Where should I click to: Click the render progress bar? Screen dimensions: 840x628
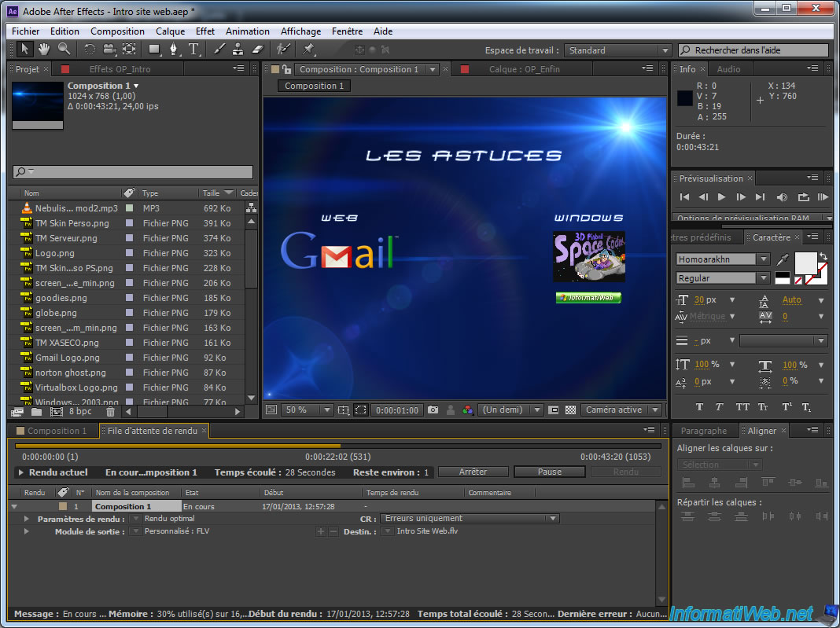pyautogui.click(x=338, y=446)
